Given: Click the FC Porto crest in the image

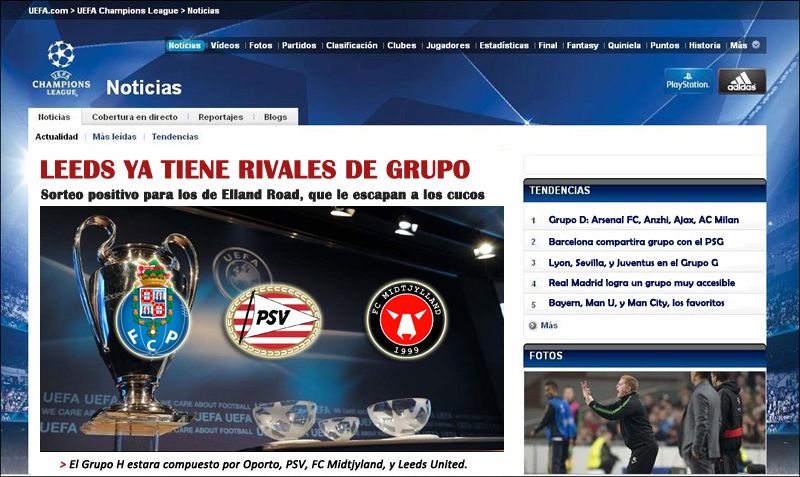Looking at the screenshot, I should pyautogui.click(x=152, y=310).
